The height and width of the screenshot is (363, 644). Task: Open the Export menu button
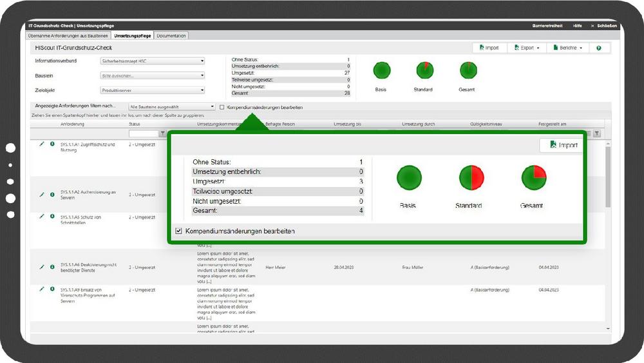(x=526, y=48)
